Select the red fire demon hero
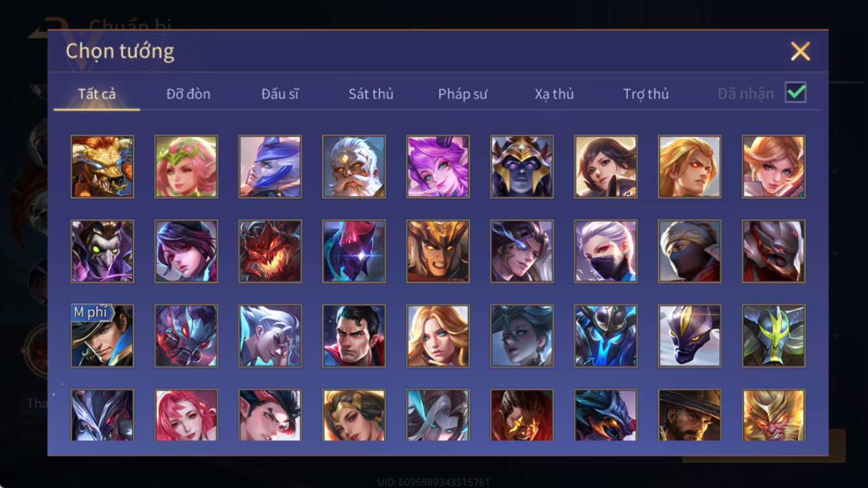 click(270, 251)
